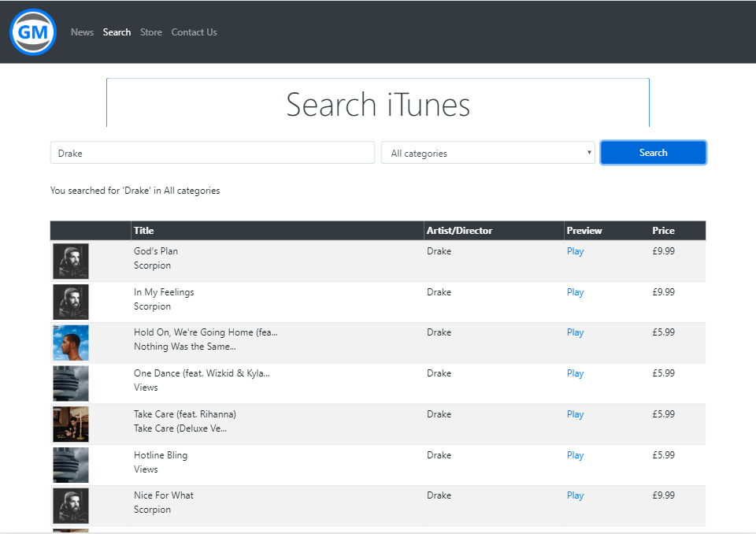Play preview for Take Care
The height and width of the screenshot is (534, 756).
pyautogui.click(x=575, y=414)
